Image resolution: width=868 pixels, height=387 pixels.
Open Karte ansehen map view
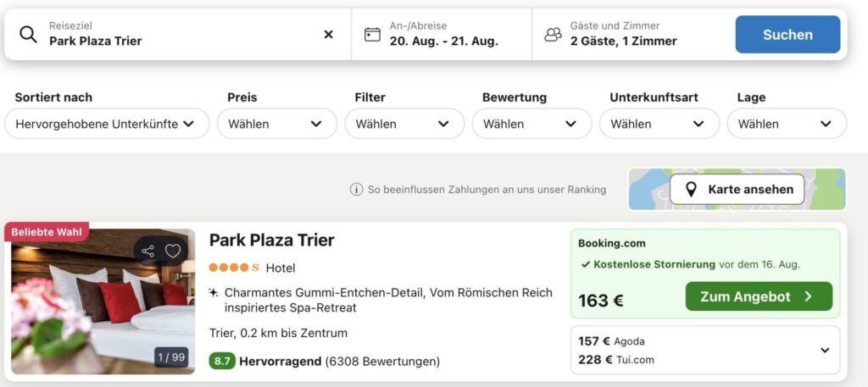point(737,190)
